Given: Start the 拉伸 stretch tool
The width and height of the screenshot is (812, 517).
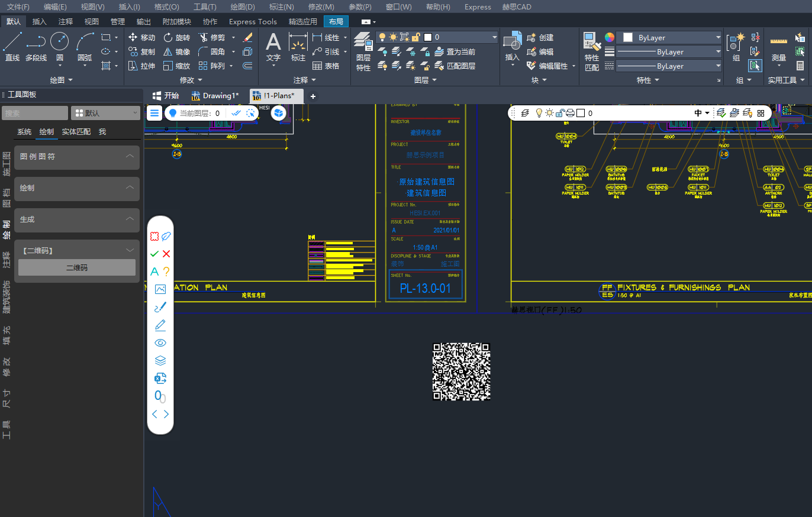Looking at the screenshot, I should [x=142, y=66].
